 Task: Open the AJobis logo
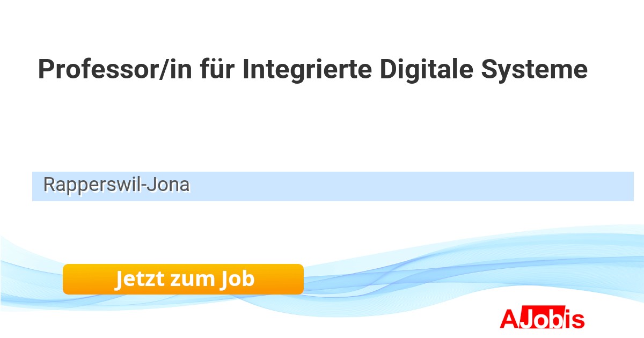(x=541, y=319)
